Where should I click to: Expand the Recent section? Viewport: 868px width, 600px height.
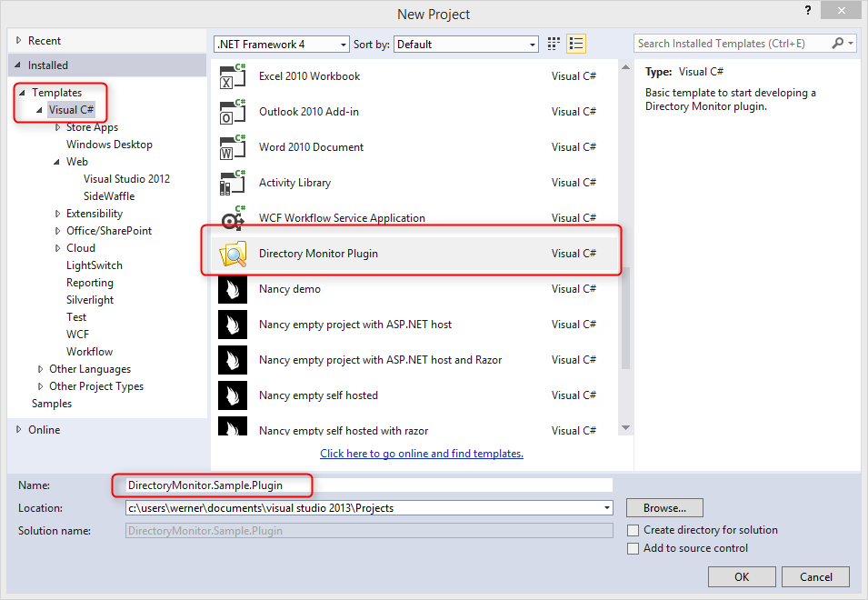click(18, 40)
